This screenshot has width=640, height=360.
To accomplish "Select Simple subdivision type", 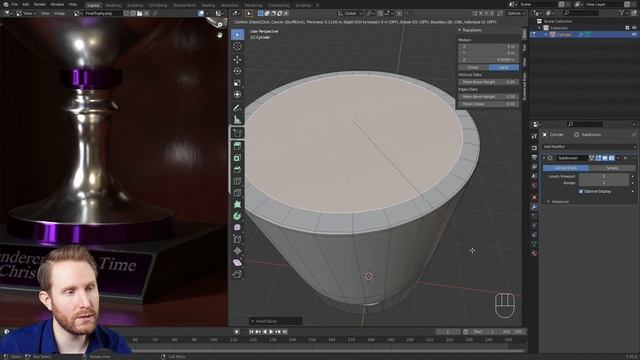I will 612,168.
